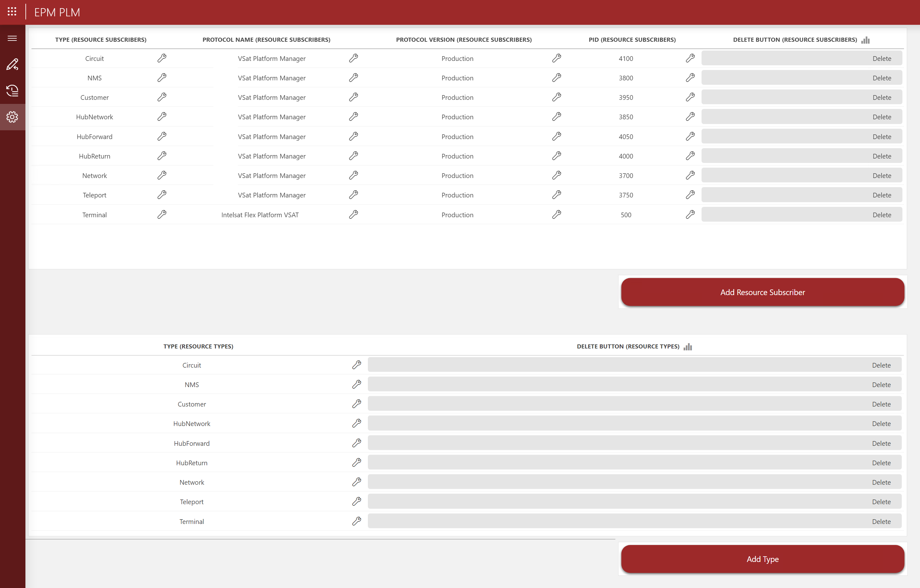Delete the Terminal resource type

(x=635, y=521)
